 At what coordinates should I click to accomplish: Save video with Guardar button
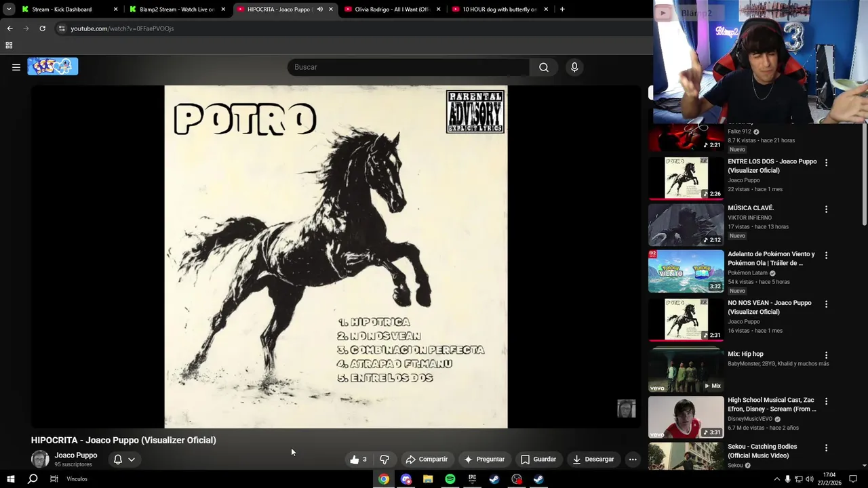538,460
